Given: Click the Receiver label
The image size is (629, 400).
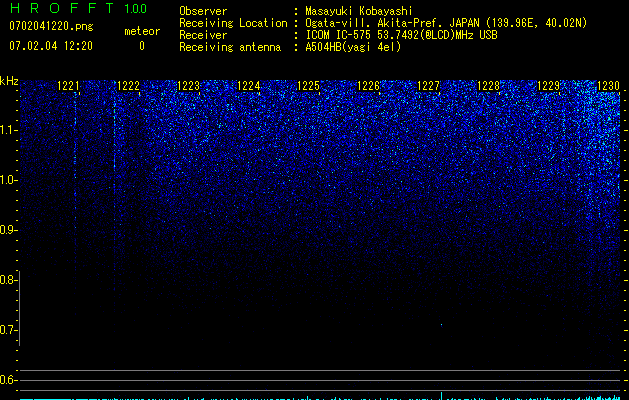Looking at the screenshot, I should (x=203, y=35).
